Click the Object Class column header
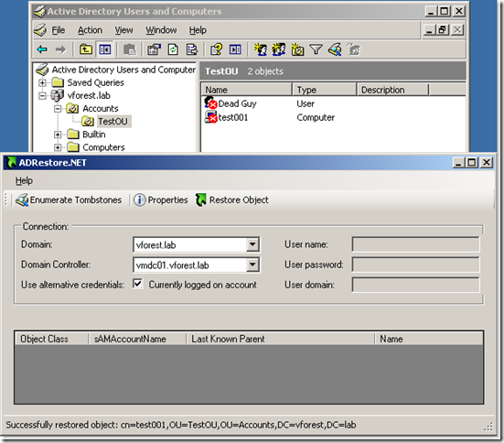 51,339
